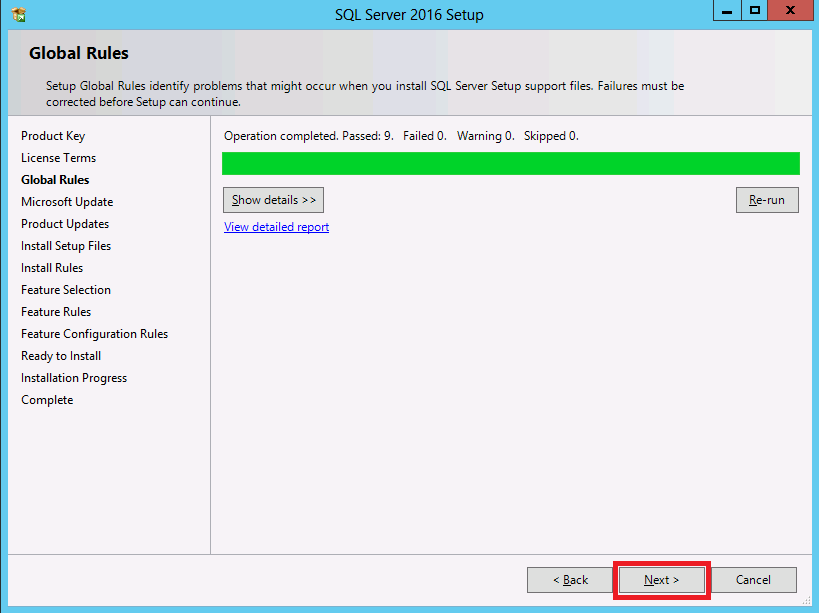
Task: Click the SQL Server 2016 Setup title text
Action: (409, 15)
